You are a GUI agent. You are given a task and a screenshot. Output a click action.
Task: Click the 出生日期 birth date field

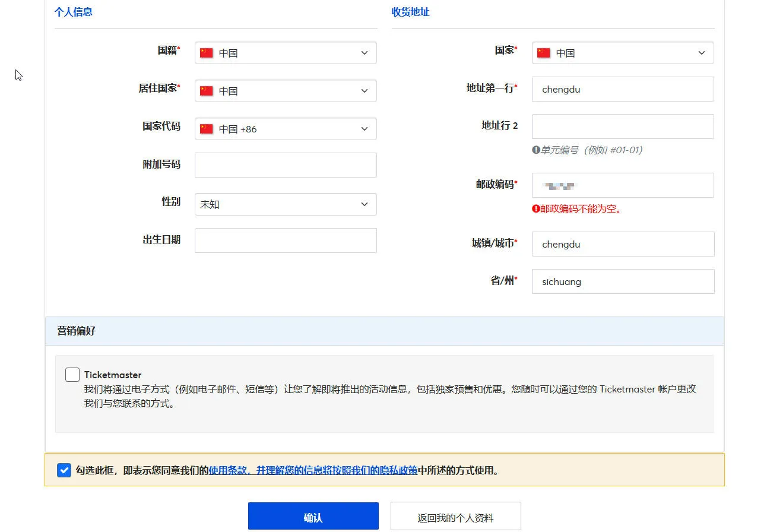[x=286, y=240]
